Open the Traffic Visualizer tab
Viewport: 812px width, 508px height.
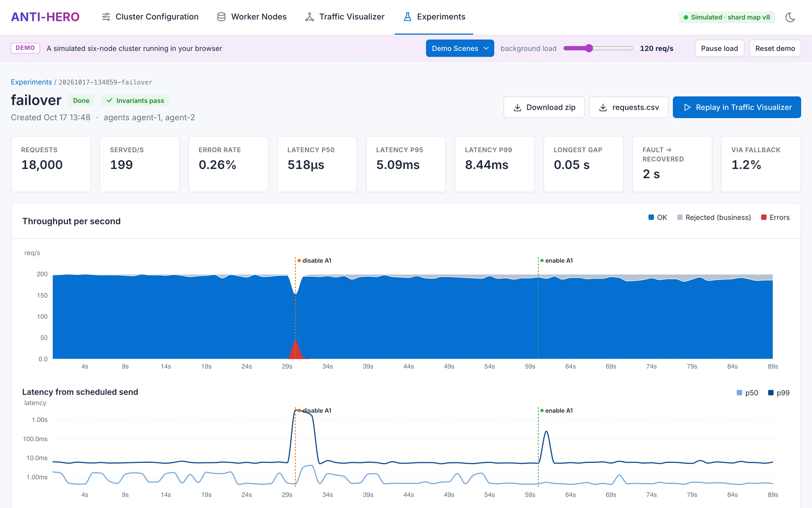345,17
